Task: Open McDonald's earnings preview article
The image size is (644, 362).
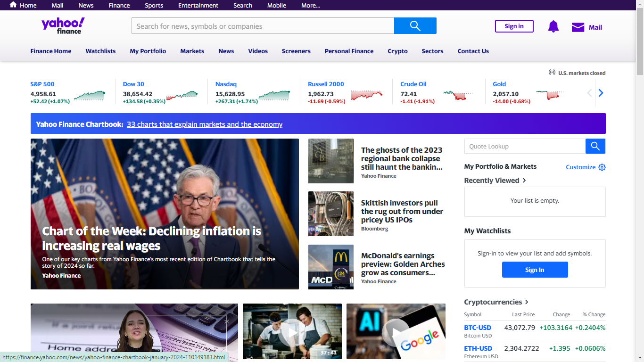Action: 403,264
